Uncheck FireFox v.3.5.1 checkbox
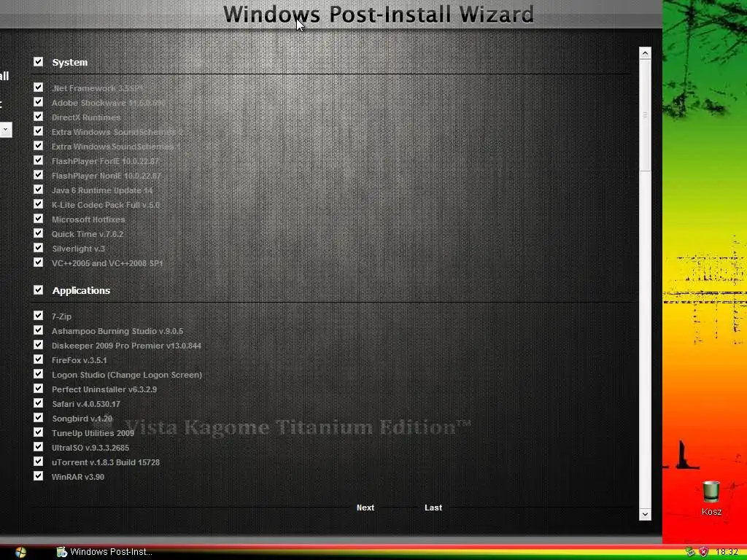 click(x=38, y=359)
